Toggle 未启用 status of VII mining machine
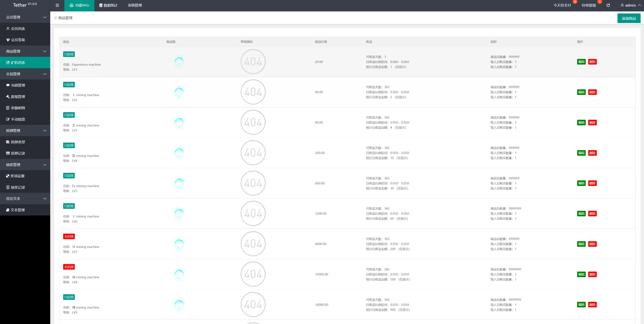 pos(69,267)
